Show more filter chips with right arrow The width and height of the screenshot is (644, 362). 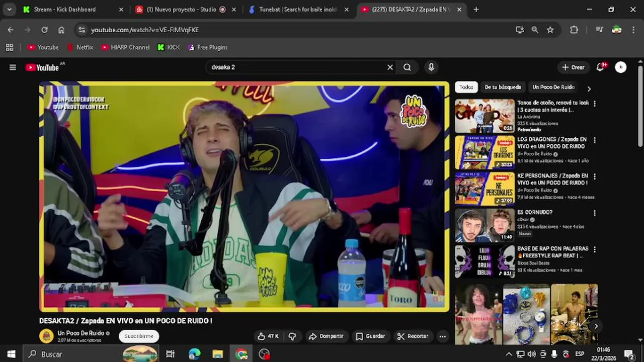pos(589,88)
